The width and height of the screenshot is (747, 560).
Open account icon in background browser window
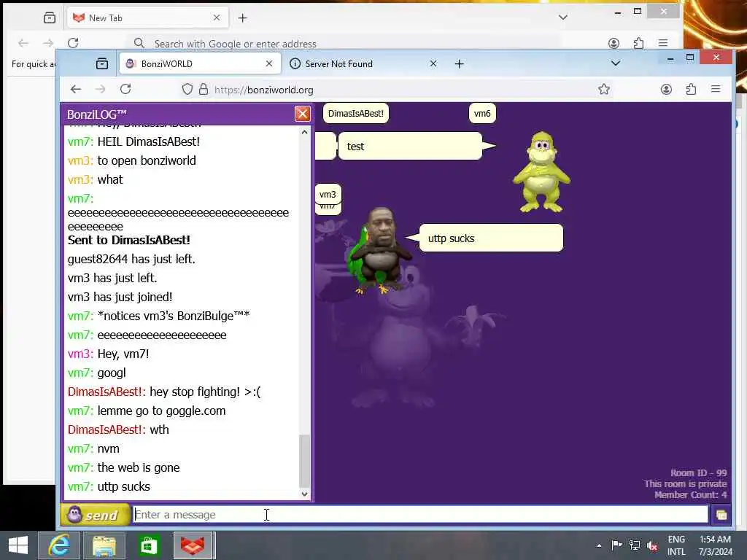pos(614,43)
